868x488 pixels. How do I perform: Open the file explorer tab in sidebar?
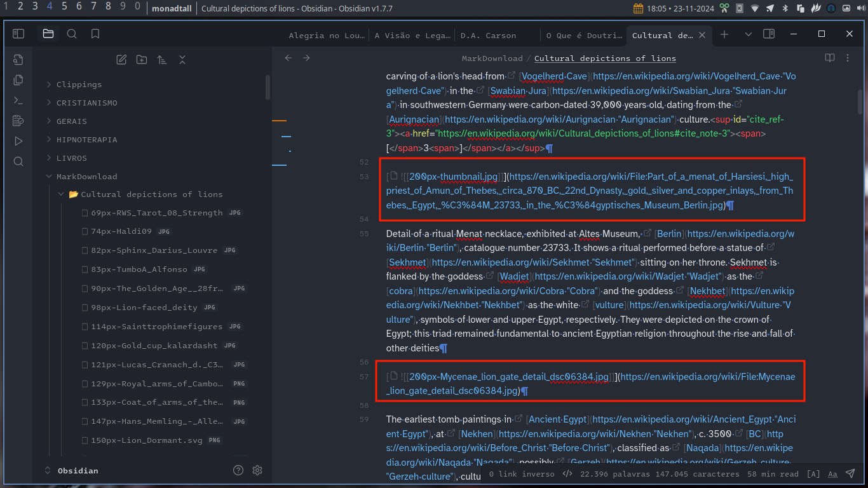[x=48, y=34]
